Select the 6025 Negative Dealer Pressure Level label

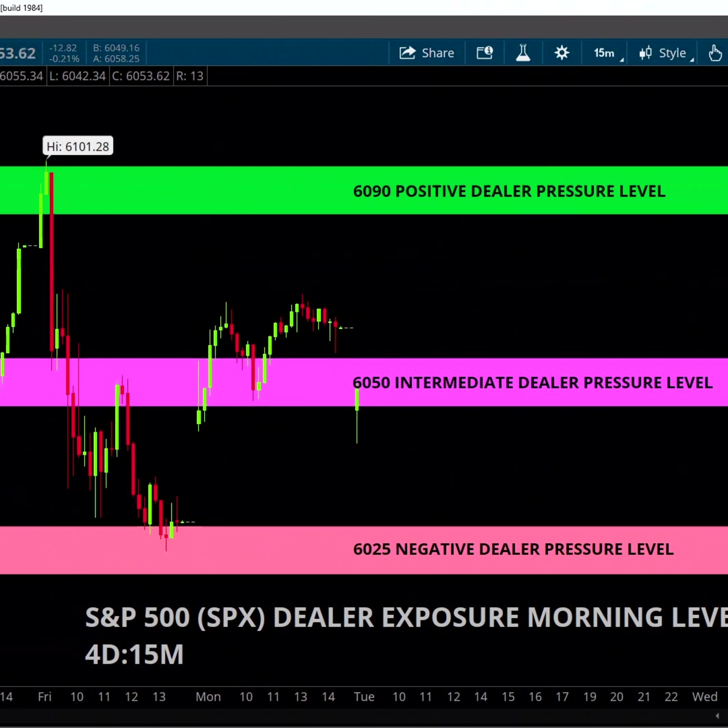pos(513,549)
